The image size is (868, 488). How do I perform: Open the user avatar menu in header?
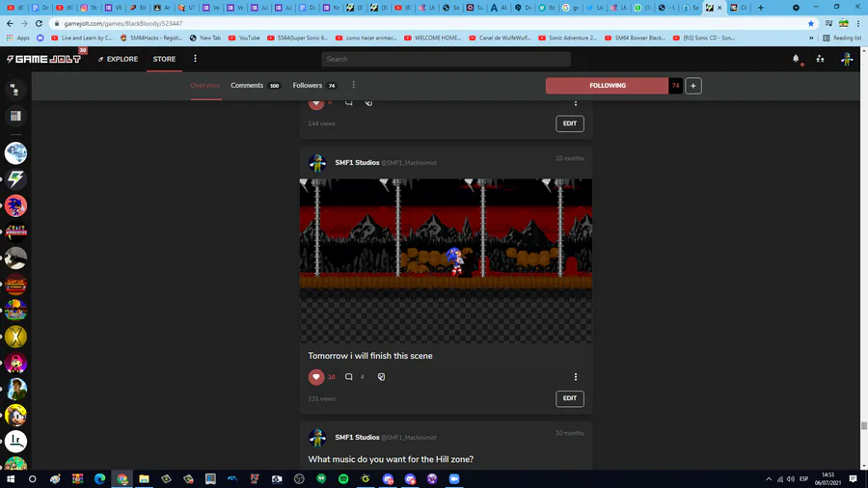click(847, 59)
